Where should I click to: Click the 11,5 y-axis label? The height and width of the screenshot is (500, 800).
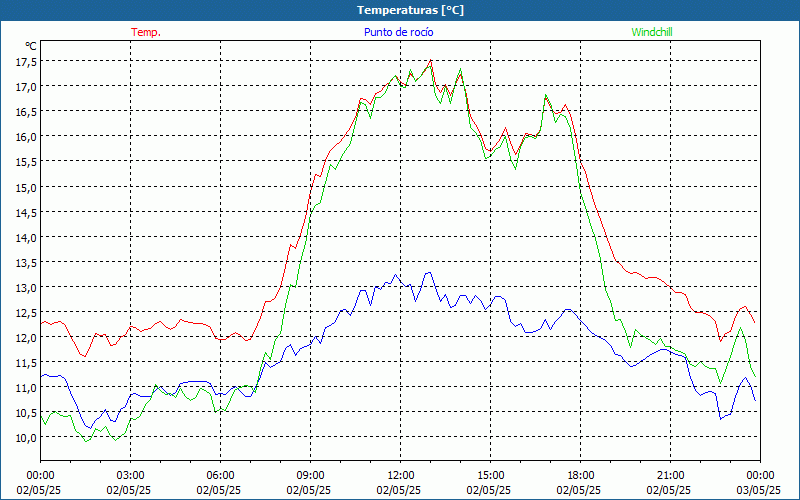pyautogui.click(x=27, y=362)
